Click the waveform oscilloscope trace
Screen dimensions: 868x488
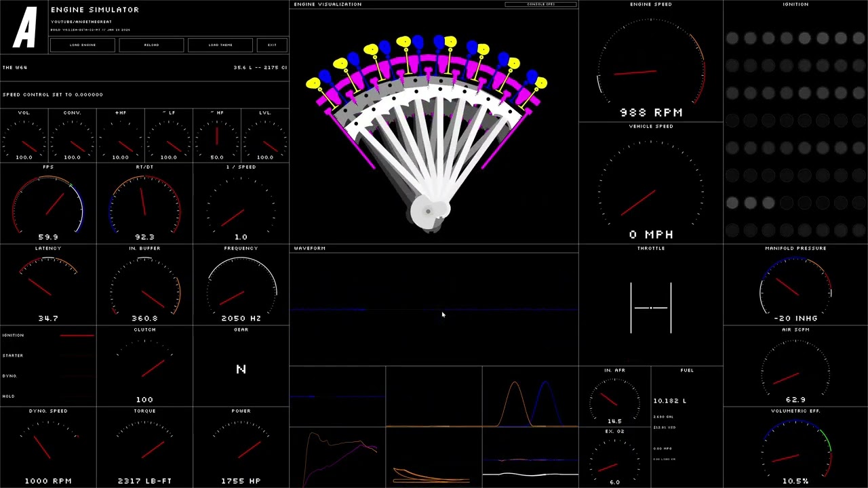pos(434,310)
